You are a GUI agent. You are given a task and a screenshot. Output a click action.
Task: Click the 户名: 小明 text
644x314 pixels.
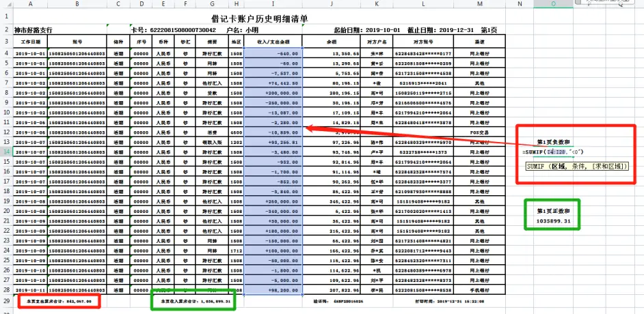pyautogui.click(x=242, y=30)
